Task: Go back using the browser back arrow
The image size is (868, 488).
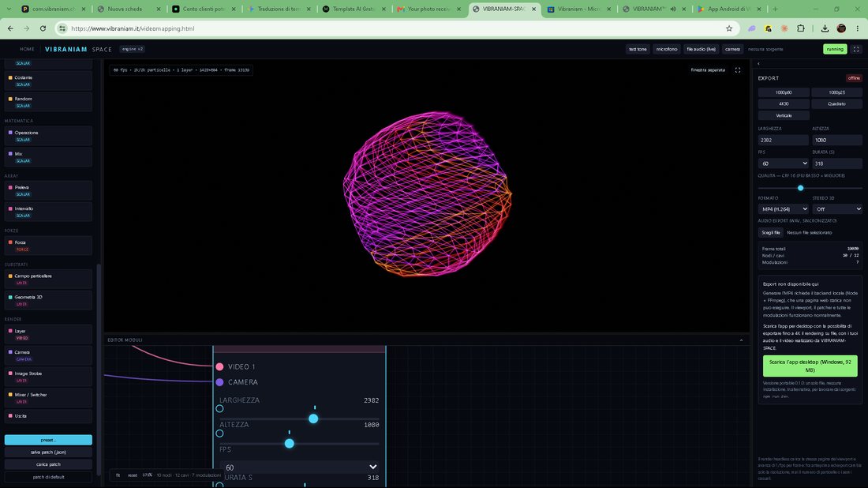Action: 10,28
